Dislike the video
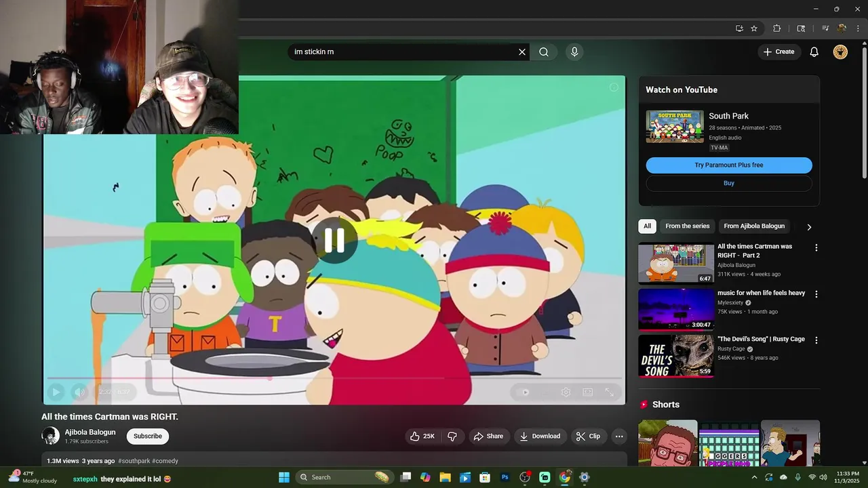 pyautogui.click(x=452, y=436)
